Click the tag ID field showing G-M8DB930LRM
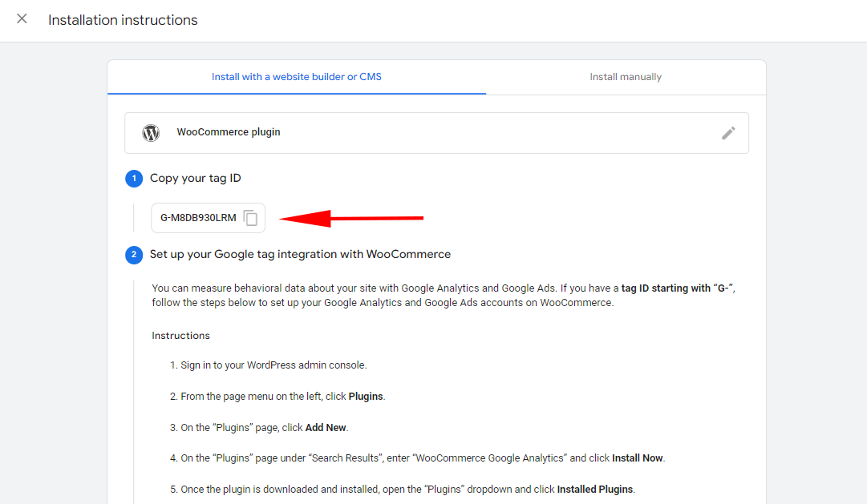This screenshot has height=504, width=867. 199,217
